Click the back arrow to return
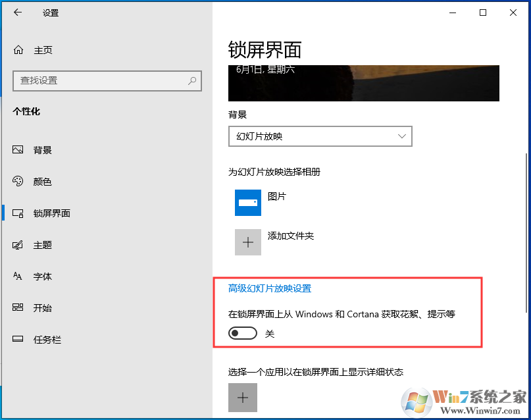Screen dimensions: 531x420 tap(18, 12)
